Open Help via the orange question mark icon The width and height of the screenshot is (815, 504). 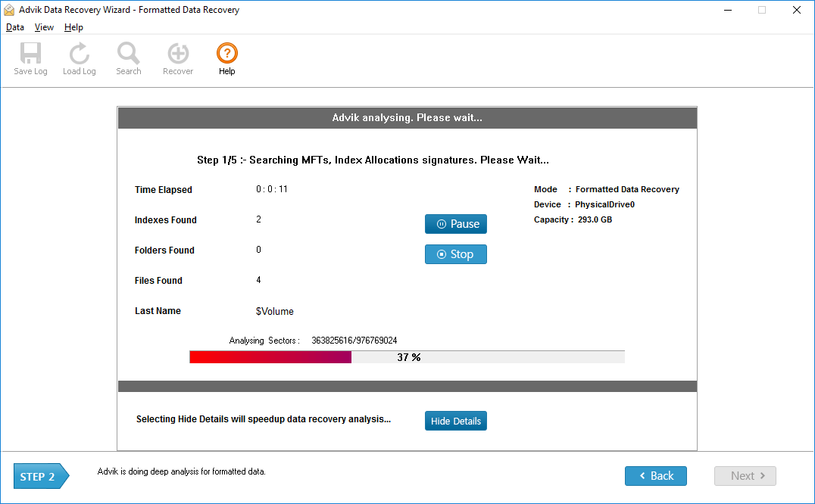click(226, 53)
